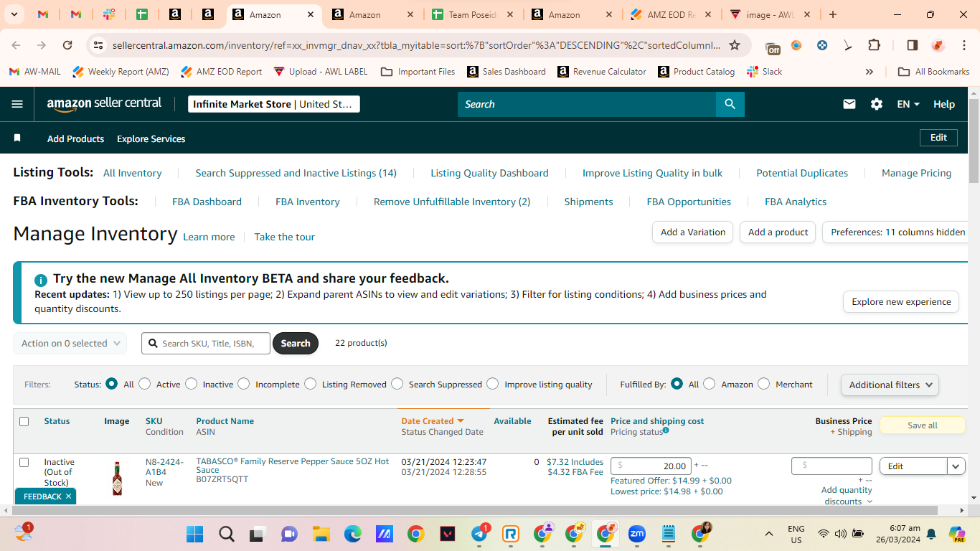Viewport: 980px width, 551px height.
Task: Open Telegram from the taskbar
Action: pos(479,534)
